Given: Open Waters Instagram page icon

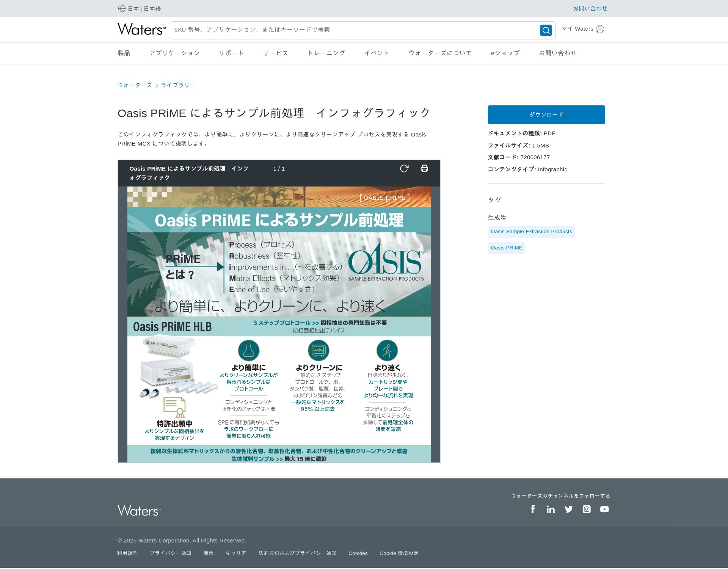Looking at the screenshot, I should [587, 509].
